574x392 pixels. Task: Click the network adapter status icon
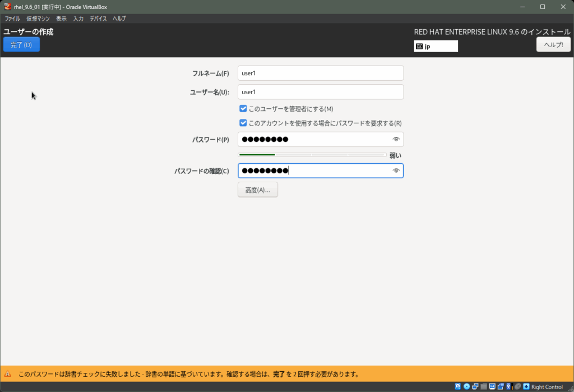tap(475, 386)
